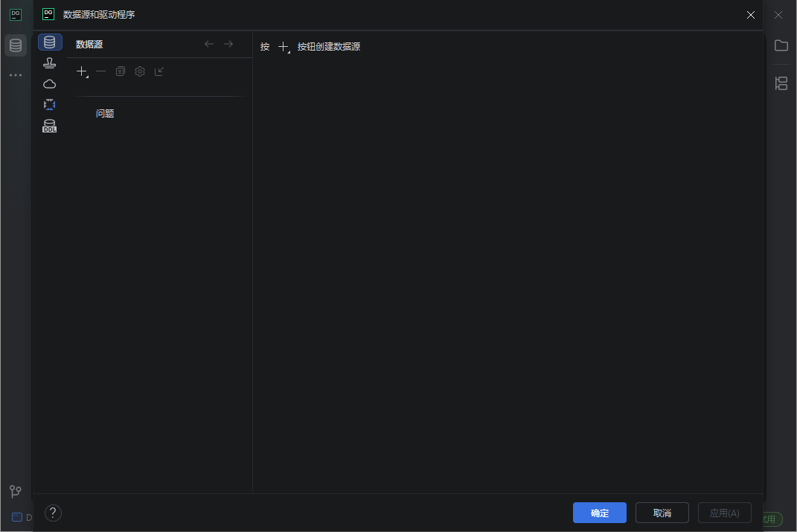Open the DDL data sources section
The image size is (797, 532).
coord(49,125)
